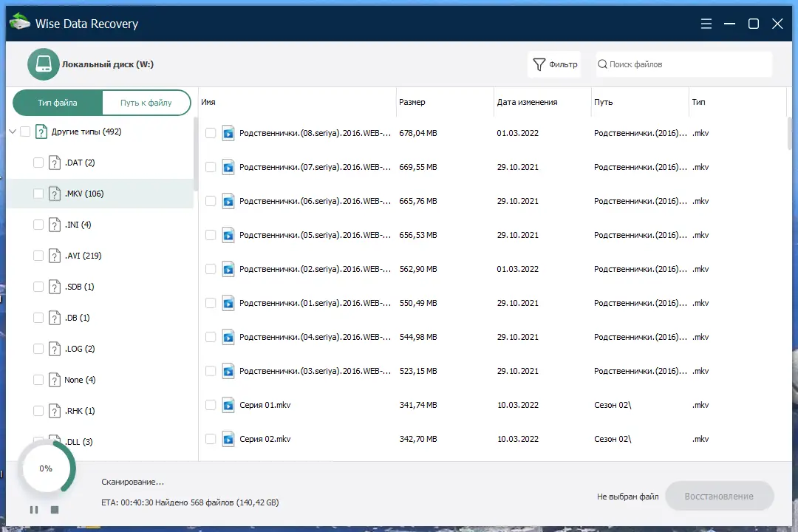This screenshot has height=532, width=798.
Task: Click video icon of Родственнички 08.seriya file
Action: [x=228, y=134]
